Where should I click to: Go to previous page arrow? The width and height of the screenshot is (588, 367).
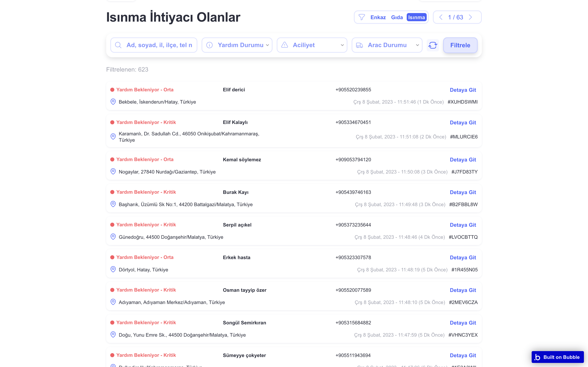pos(441,17)
